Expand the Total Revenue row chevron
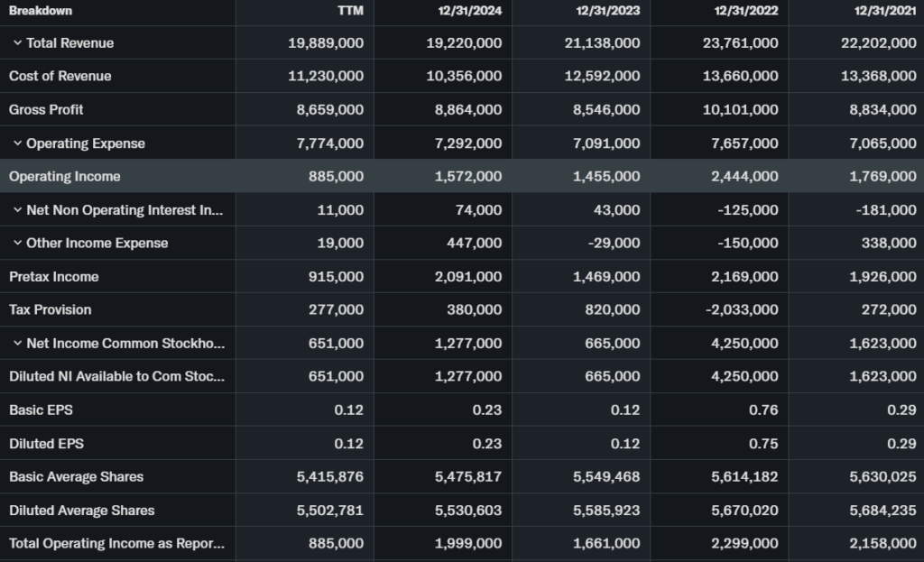The height and width of the screenshot is (562, 924). click(17, 43)
